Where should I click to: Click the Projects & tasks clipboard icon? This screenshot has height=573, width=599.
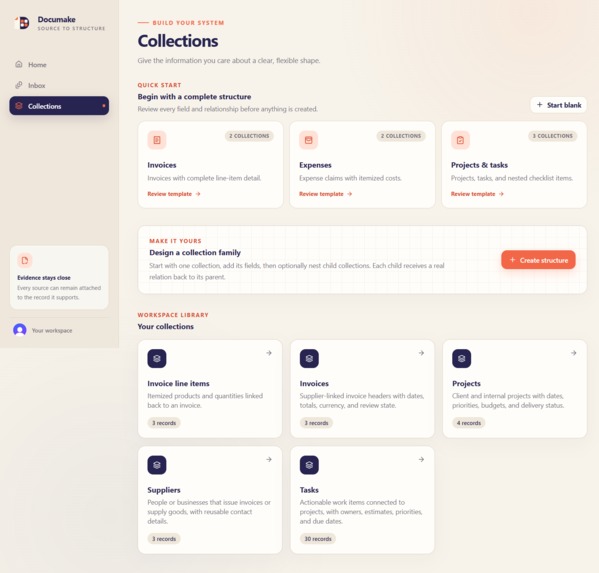pos(460,140)
